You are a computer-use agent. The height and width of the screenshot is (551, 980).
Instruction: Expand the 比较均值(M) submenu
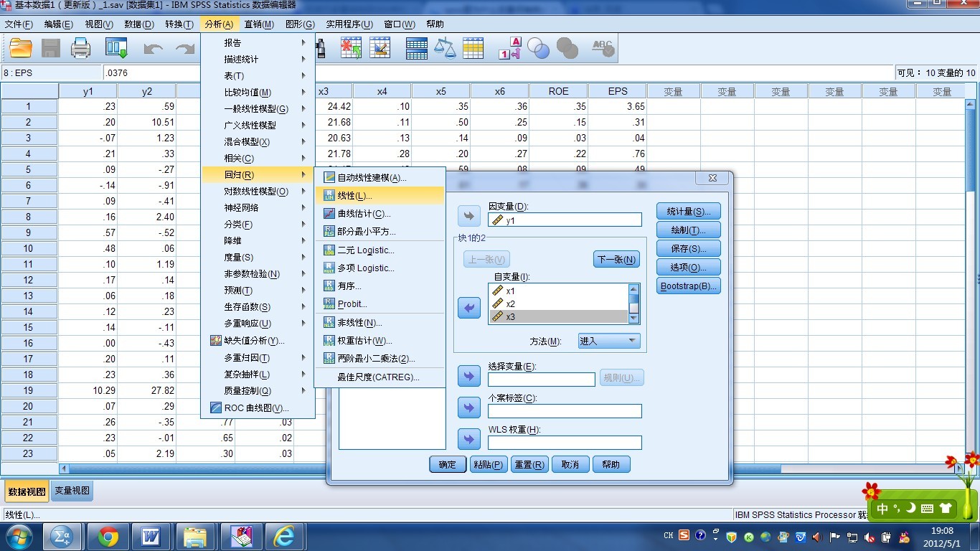pyautogui.click(x=258, y=92)
